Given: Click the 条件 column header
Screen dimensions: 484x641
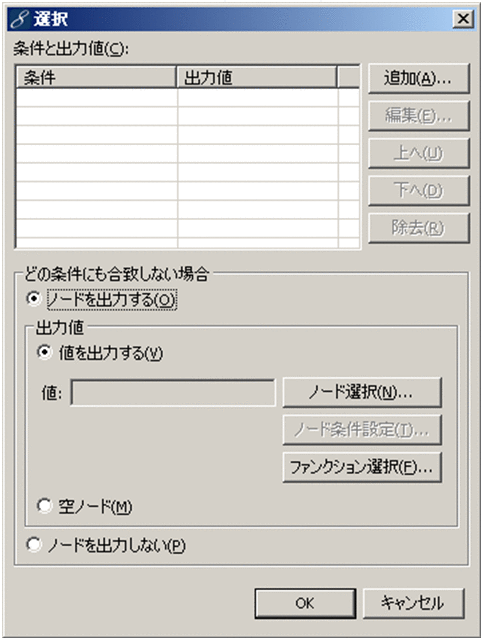Looking at the screenshot, I should point(96,77).
